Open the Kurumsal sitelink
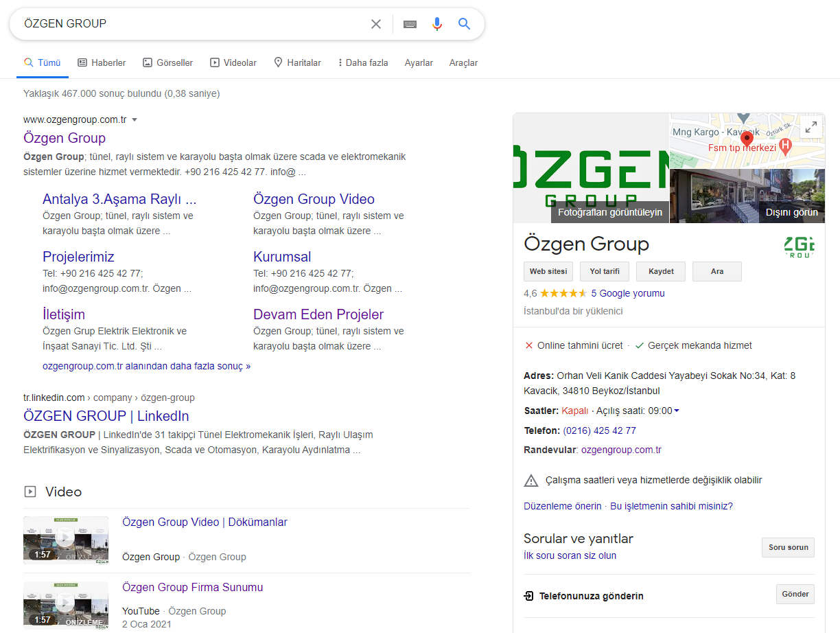 click(x=282, y=257)
